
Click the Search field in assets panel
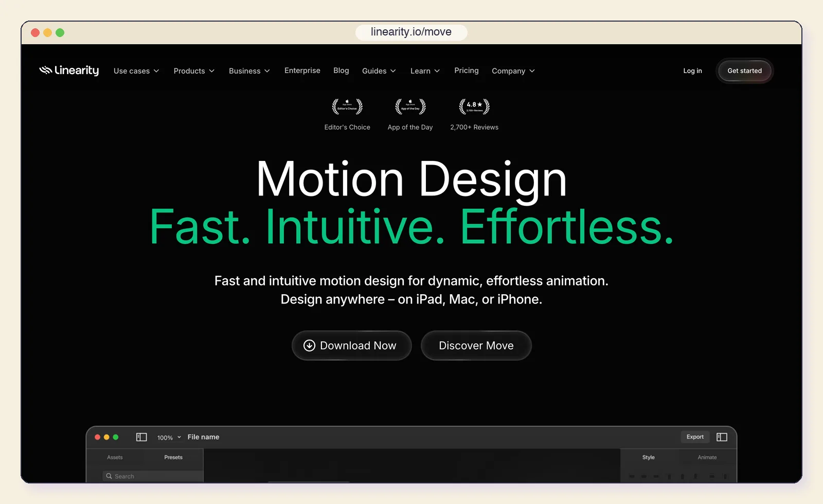click(x=153, y=476)
